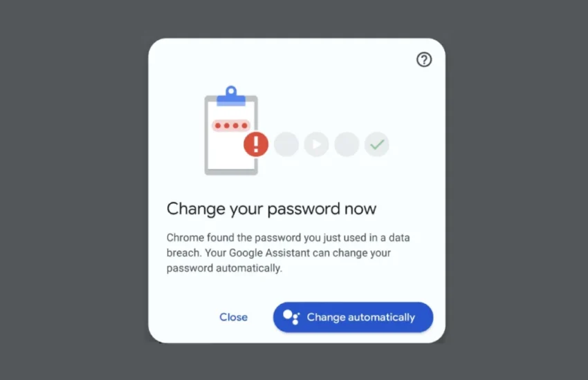588x380 pixels.
Task: Click the red password dots on clipboard
Action: [231, 126]
